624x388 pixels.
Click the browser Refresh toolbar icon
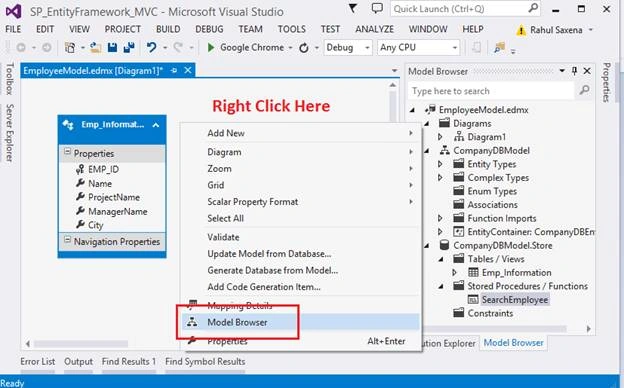(304, 48)
